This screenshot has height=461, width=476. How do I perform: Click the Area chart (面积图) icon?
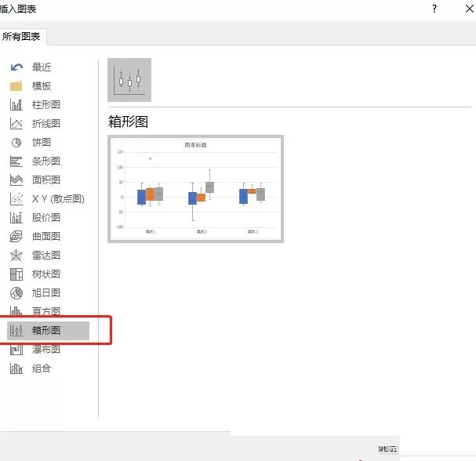point(16,180)
